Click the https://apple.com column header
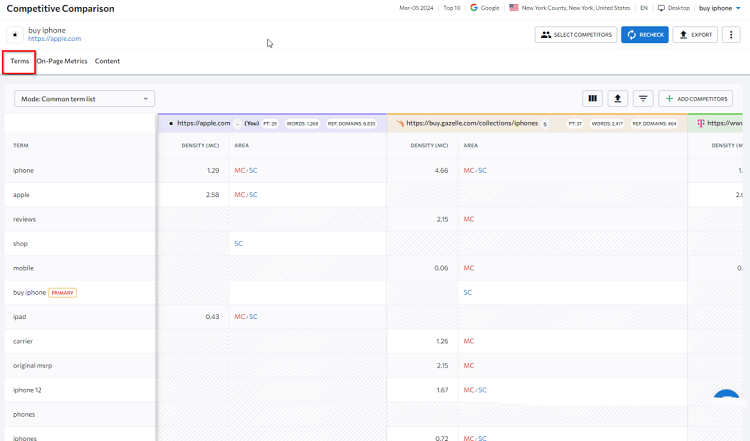The height and width of the screenshot is (441, 750). [204, 123]
